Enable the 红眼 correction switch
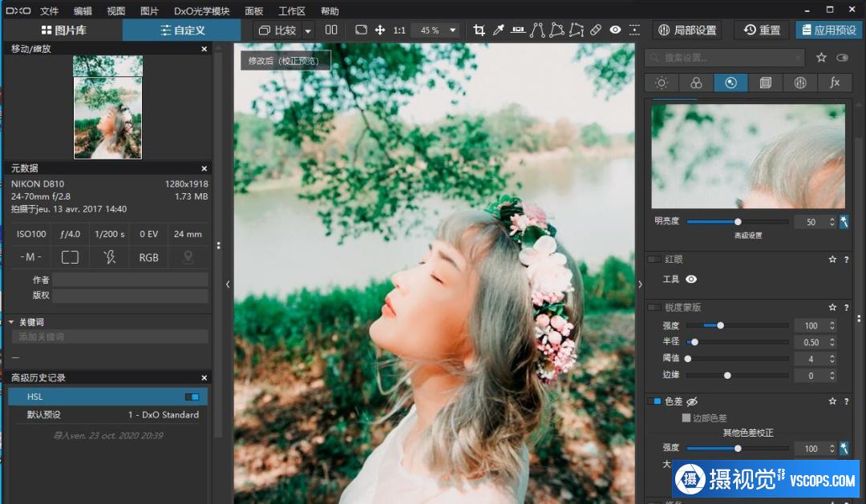The height and width of the screenshot is (504, 866). (654, 259)
